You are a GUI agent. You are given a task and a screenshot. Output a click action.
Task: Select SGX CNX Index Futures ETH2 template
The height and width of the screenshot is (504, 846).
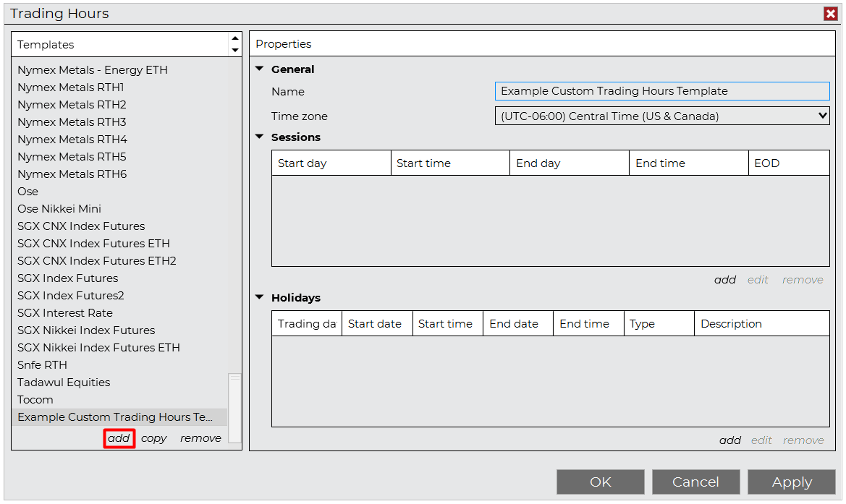pyautogui.click(x=96, y=261)
